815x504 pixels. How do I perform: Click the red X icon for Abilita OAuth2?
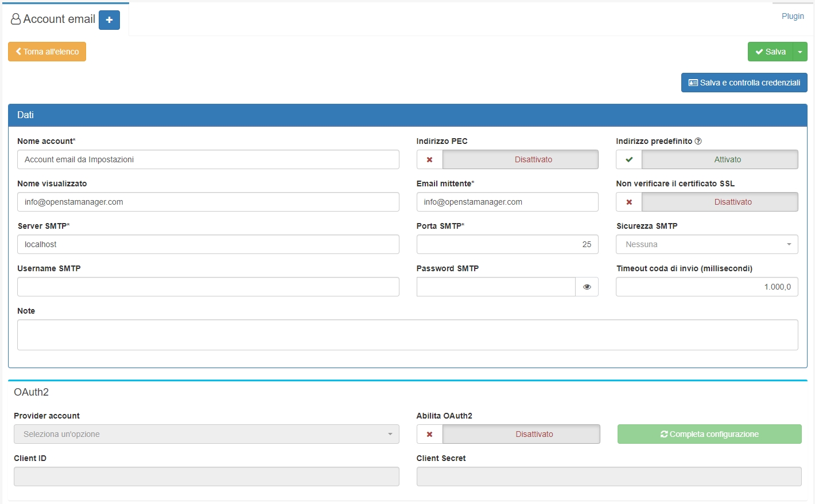tap(429, 434)
